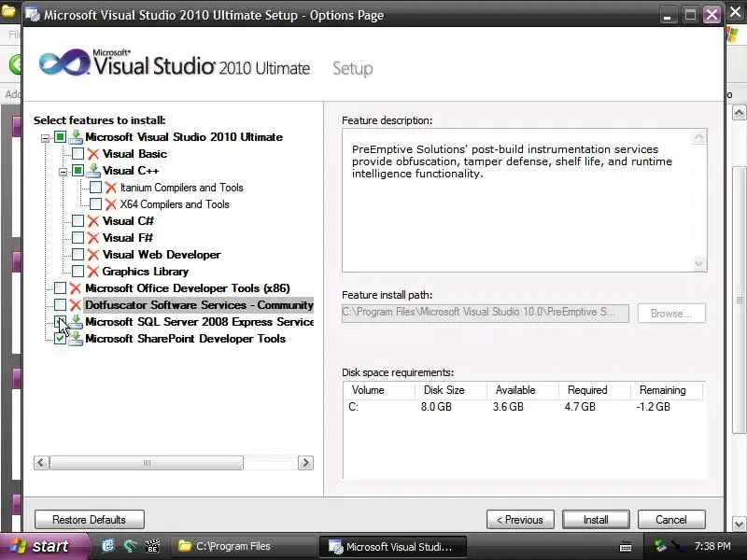Open Internet Explorer from the quick launch
Viewport: 747px width, 560px height.
click(x=108, y=546)
